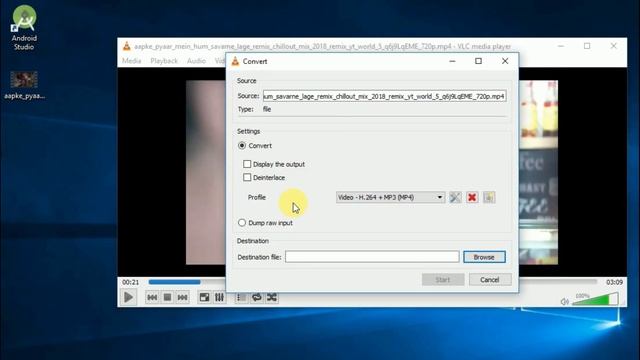Go to previous track in VLC
This screenshot has width=640, height=360.
click(152, 298)
